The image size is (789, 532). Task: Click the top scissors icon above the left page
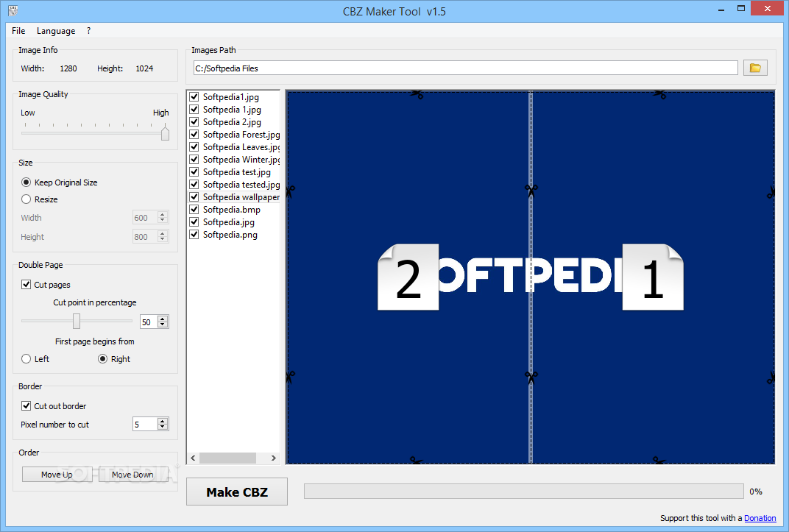pos(417,94)
